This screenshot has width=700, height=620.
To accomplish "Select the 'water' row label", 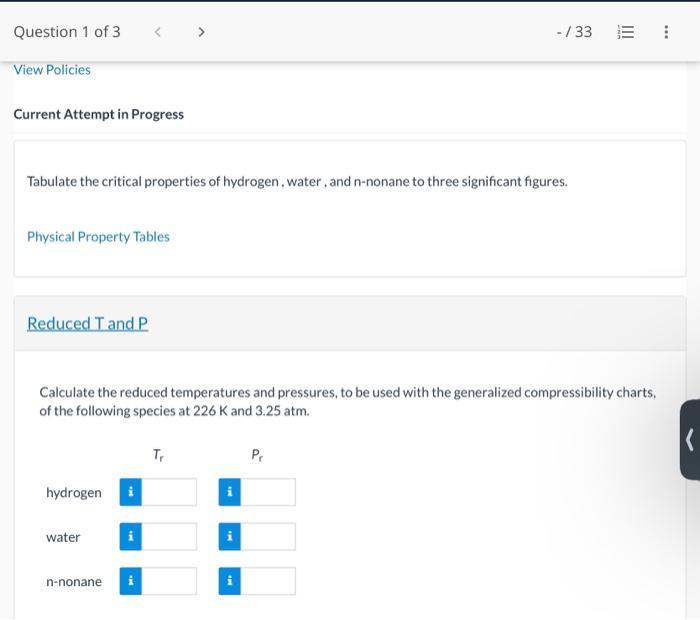I will (x=63, y=537).
